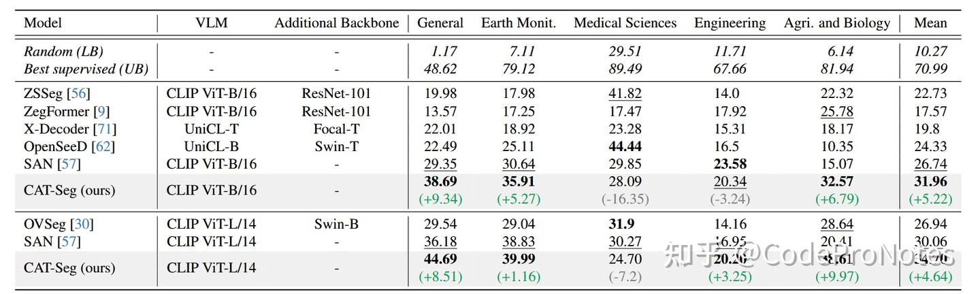Select the "Model" column header

coord(43,23)
